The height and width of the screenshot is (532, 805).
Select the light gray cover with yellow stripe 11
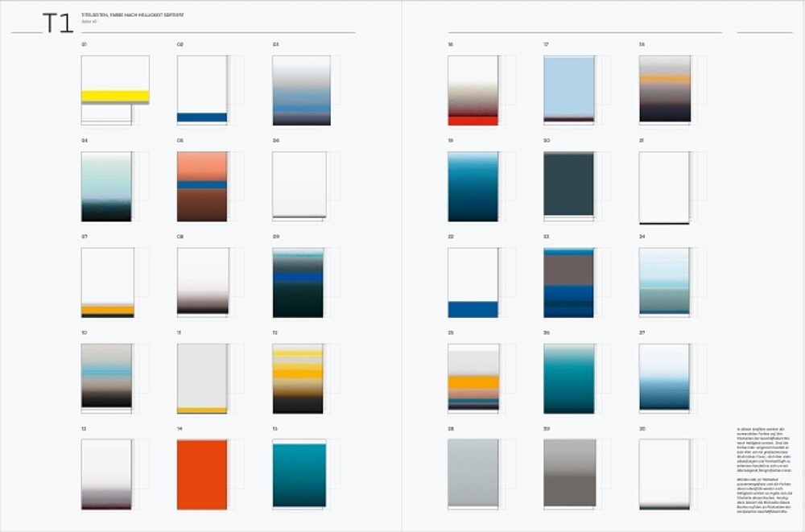click(x=202, y=378)
